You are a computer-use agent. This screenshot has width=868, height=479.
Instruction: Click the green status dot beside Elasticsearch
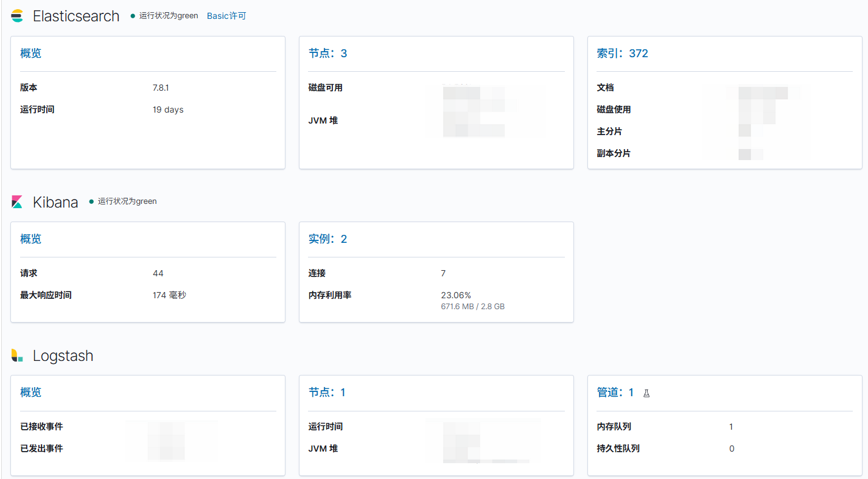pyautogui.click(x=133, y=16)
